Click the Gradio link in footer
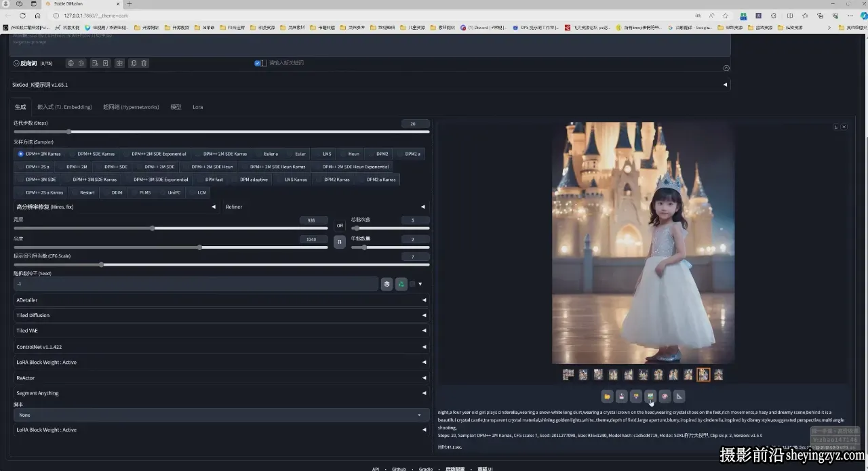 (425, 468)
